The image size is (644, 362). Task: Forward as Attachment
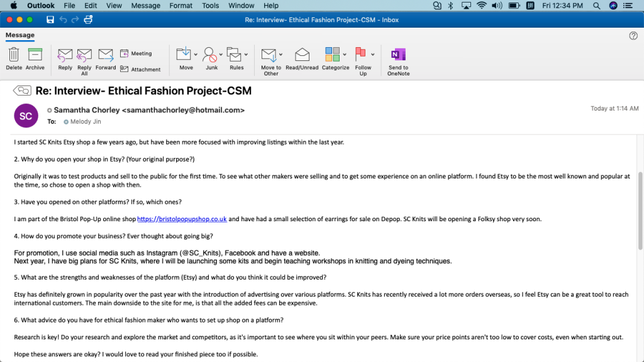click(x=140, y=69)
